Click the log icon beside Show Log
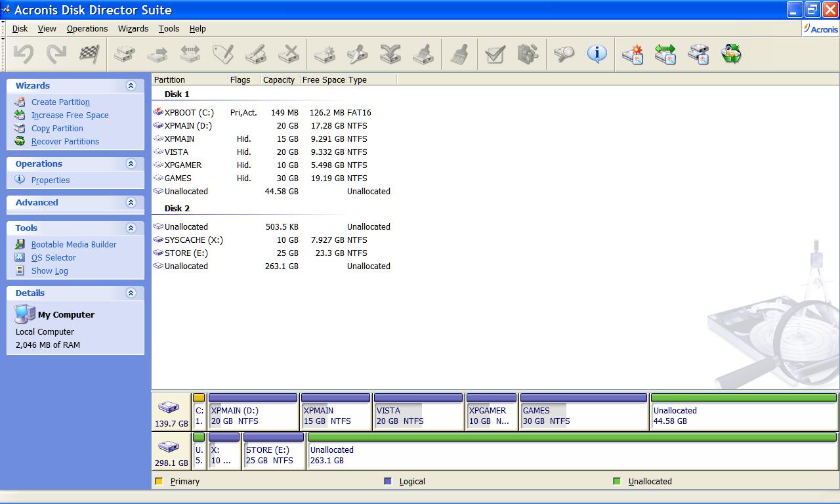840x504 pixels. tap(20, 270)
